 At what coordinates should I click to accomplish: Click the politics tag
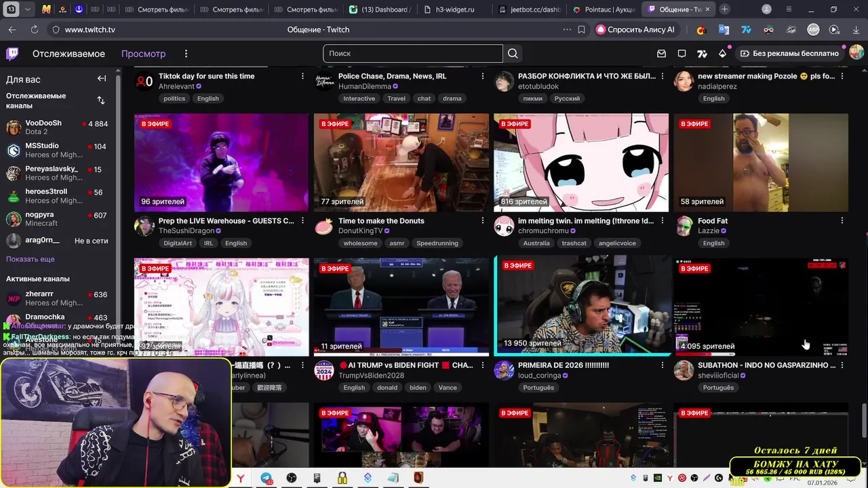[174, 98]
